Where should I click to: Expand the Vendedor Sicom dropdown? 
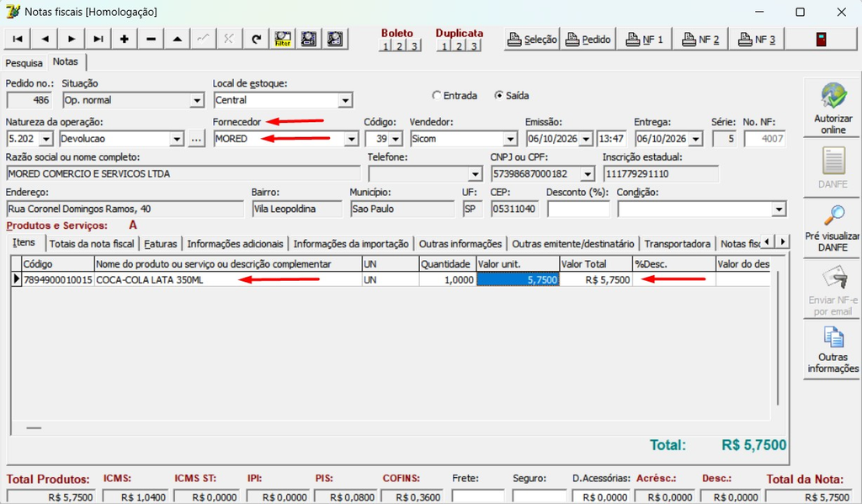[510, 139]
